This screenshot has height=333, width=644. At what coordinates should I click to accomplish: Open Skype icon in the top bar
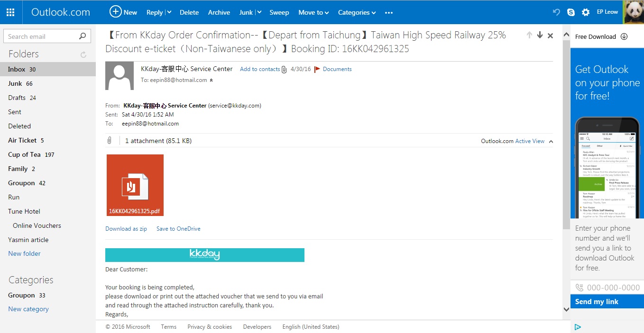point(571,12)
